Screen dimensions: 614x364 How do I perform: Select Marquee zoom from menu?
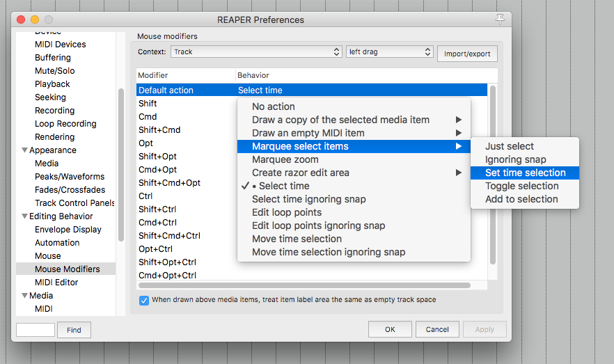point(285,159)
